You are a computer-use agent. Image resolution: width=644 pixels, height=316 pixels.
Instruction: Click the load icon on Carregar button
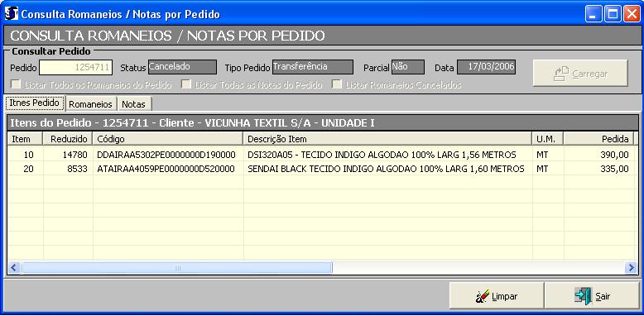(x=560, y=74)
